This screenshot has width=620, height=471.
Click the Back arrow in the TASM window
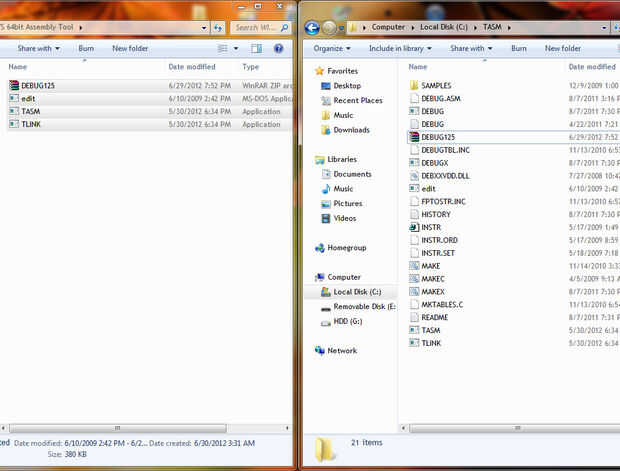pos(312,28)
